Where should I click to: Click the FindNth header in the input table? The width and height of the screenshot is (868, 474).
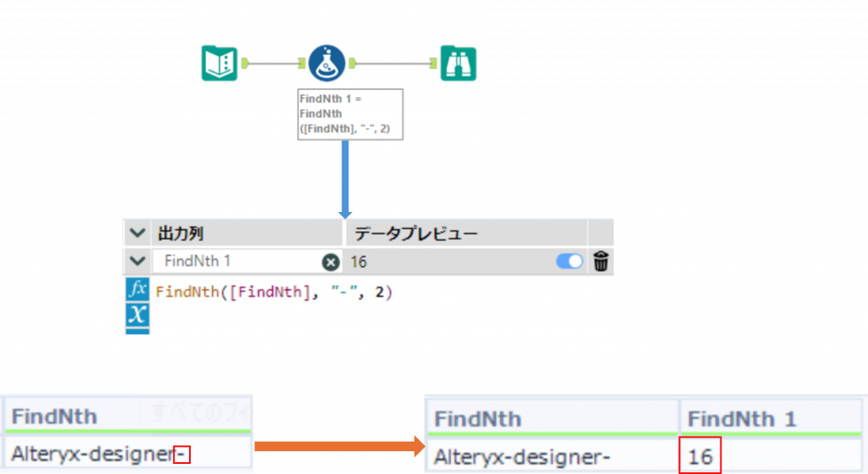[x=54, y=416]
